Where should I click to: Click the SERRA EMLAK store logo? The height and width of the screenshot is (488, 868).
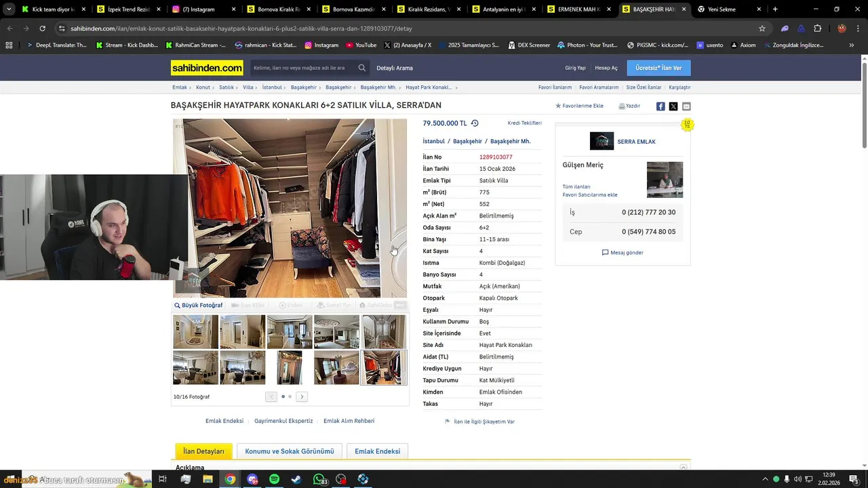(601, 141)
